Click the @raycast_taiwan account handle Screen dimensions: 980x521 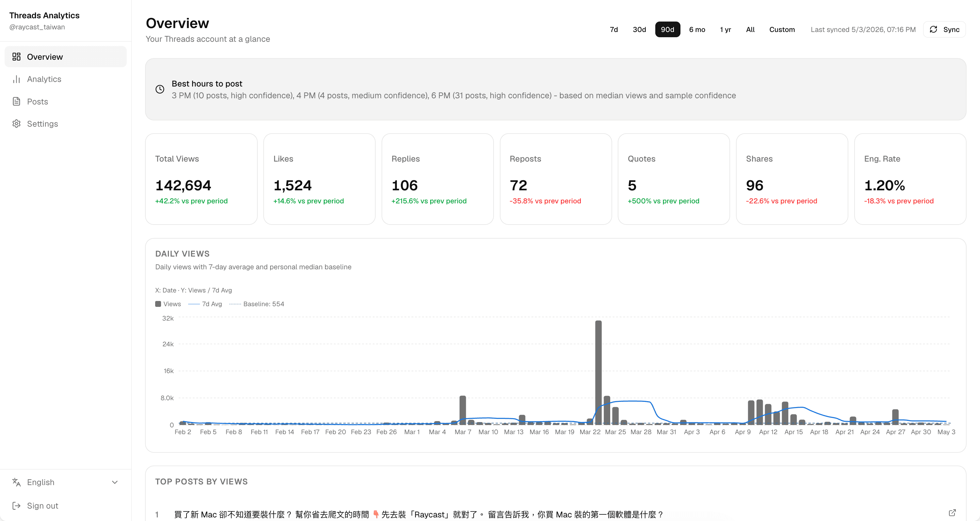(37, 27)
